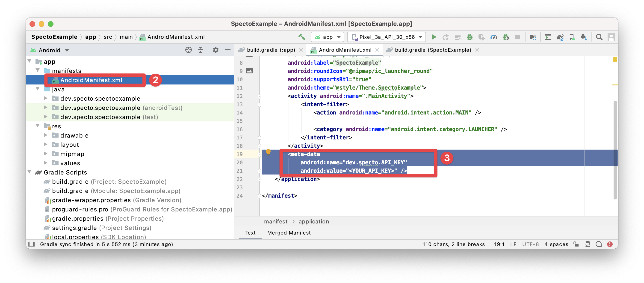Change LF line separator in status bar
Image resolution: width=644 pixels, height=283 pixels.
point(513,244)
